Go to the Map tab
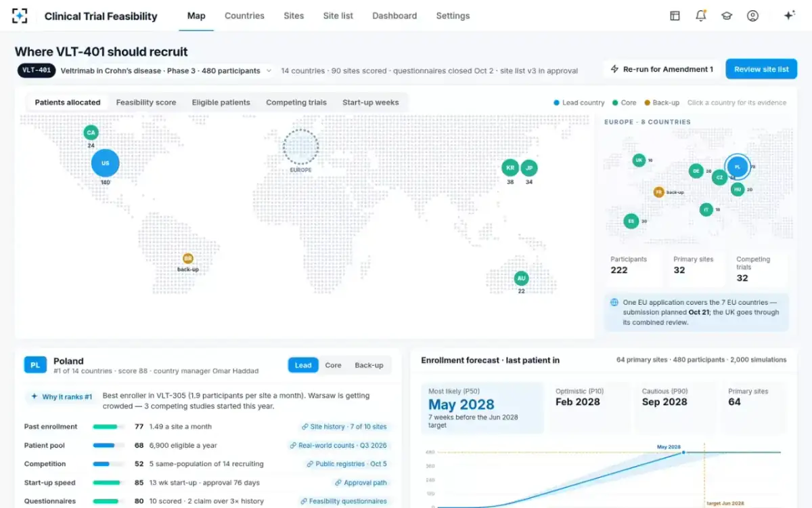Image resolution: width=812 pixels, height=508 pixels. tap(196, 16)
